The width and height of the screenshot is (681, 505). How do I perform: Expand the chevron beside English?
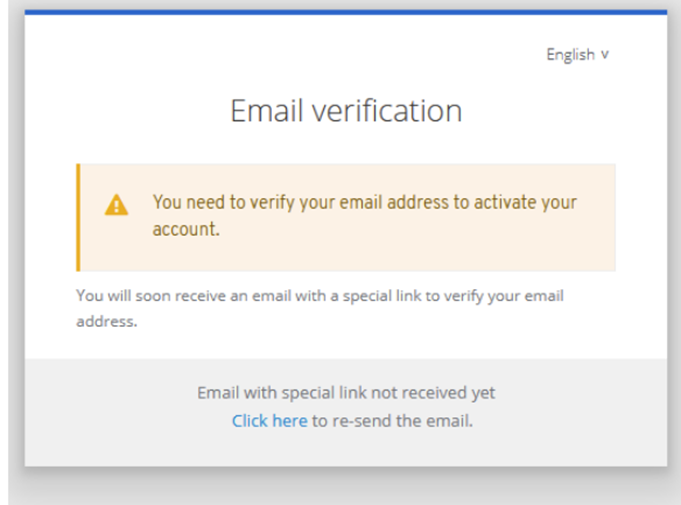tap(605, 55)
